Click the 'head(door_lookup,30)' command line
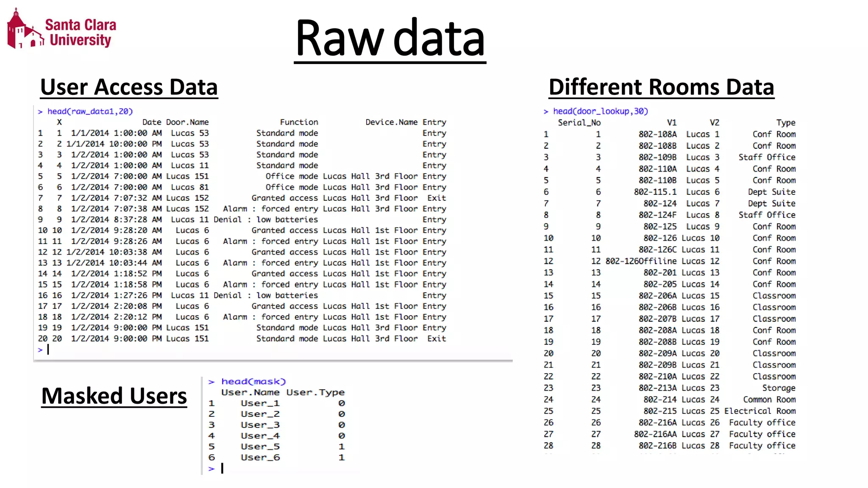 coord(596,111)
